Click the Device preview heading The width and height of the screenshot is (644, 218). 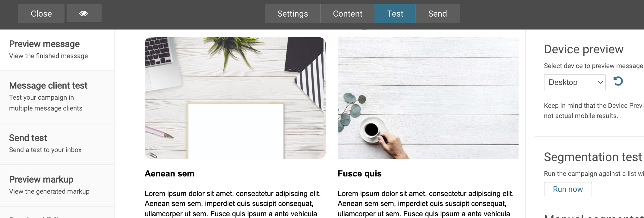click(x=584, y=49)
